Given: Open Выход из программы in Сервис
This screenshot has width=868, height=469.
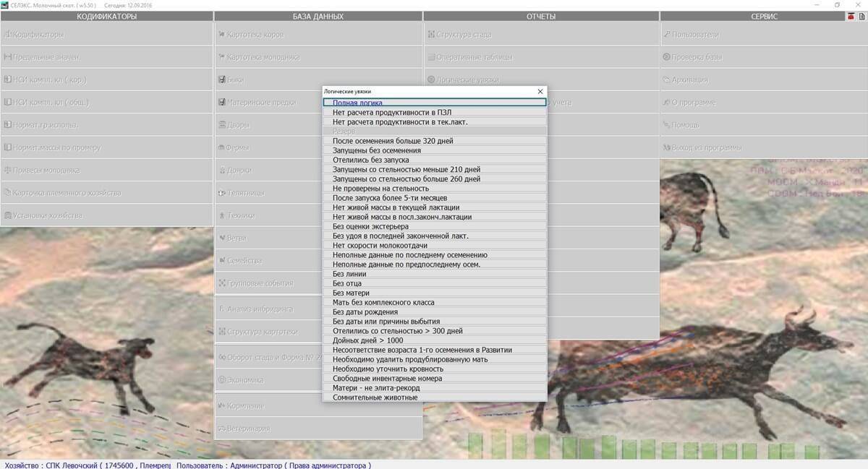Looking at the screenshot, I should [x=706, y=147].
